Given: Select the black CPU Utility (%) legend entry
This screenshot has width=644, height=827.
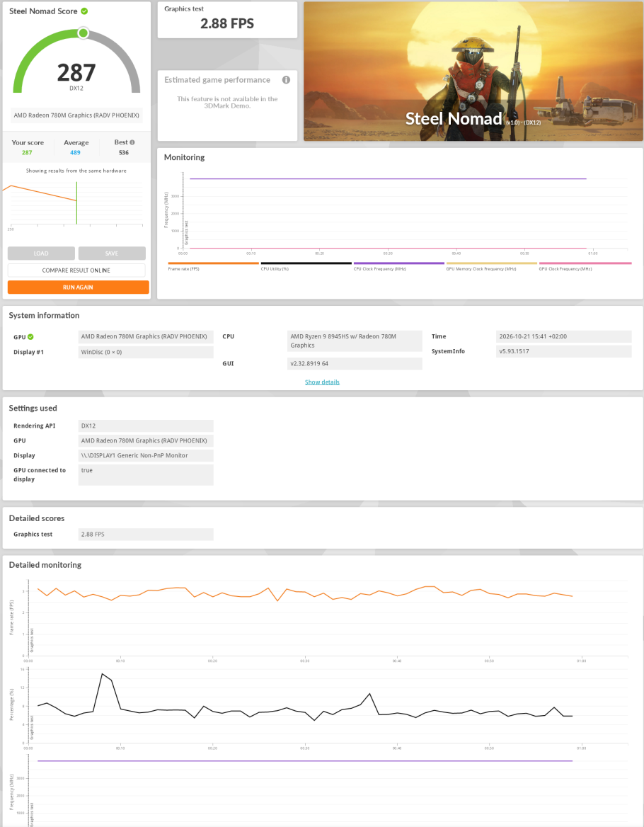Looking at the screenshot, I should tap(306, 266).
